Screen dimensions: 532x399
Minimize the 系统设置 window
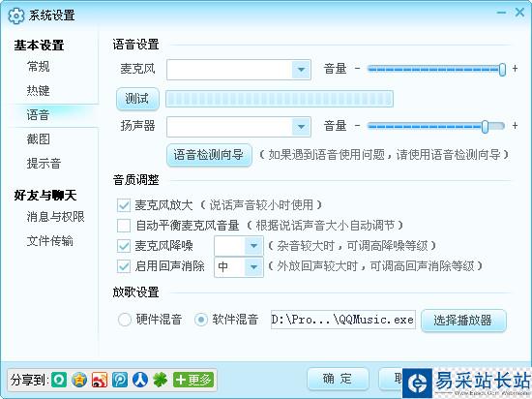501,13
